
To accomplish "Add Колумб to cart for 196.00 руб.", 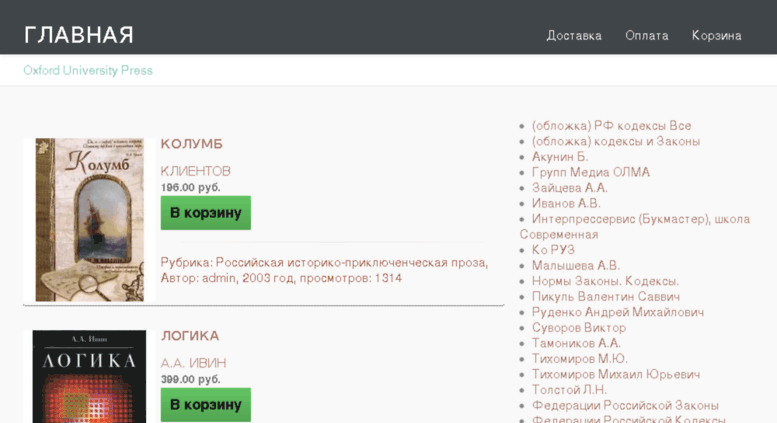I will pyautogui.click(x=206, y=213).
